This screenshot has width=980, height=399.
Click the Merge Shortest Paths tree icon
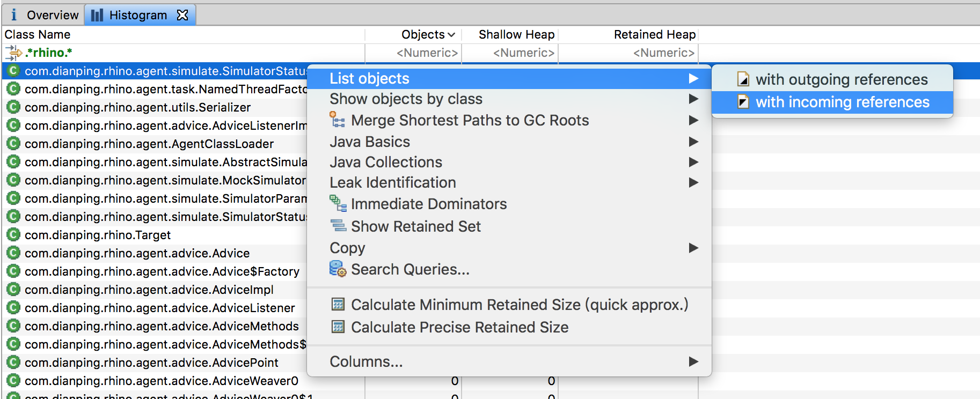coord(337,120)
